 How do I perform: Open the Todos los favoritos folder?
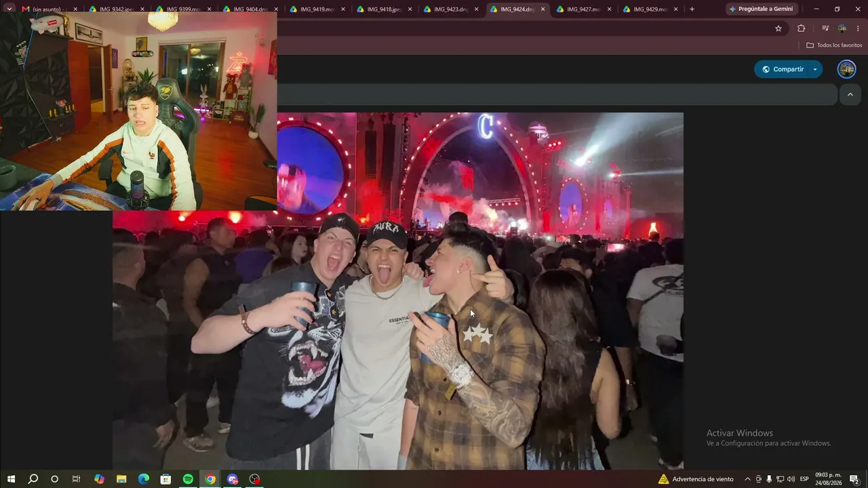click(x=834, y=45)
